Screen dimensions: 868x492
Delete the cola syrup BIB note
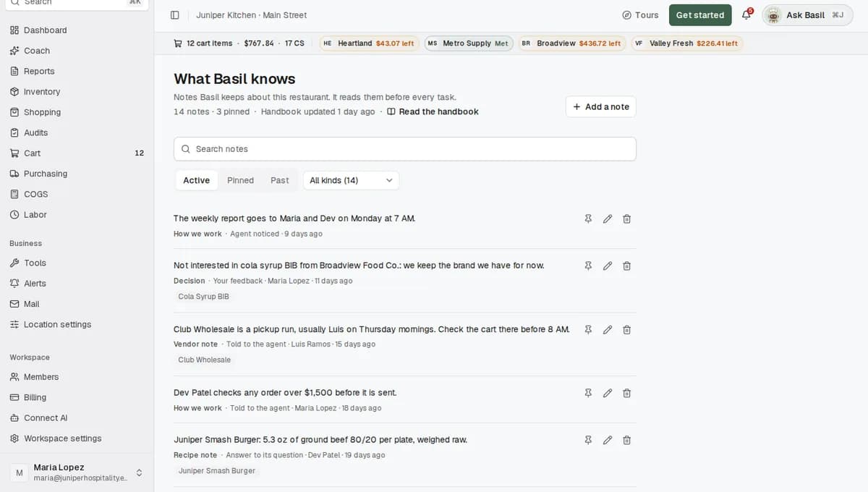[x=627, y=266]
